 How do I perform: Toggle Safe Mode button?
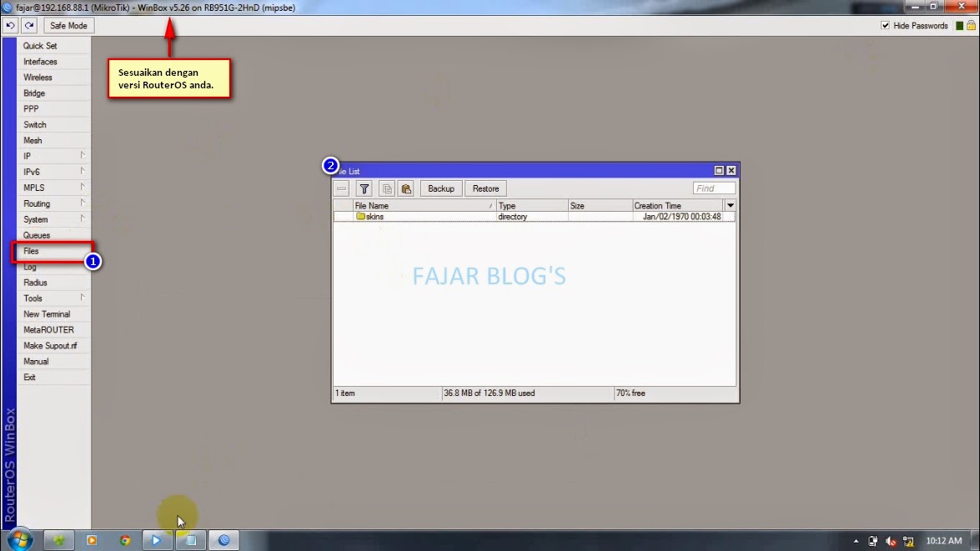68,26
